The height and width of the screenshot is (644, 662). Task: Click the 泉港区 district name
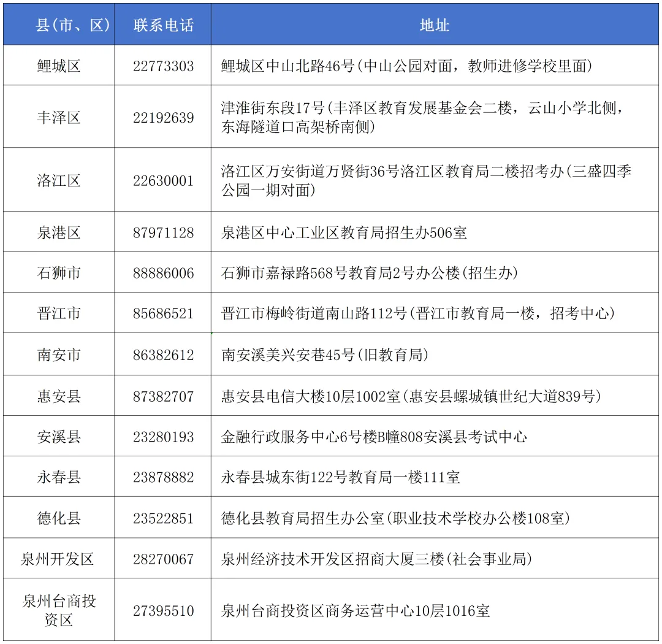[58, 231]
